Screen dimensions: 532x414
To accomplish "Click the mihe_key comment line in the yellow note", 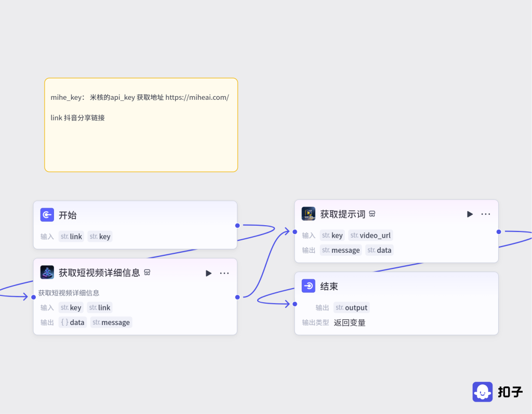I will tap(140, 97).
